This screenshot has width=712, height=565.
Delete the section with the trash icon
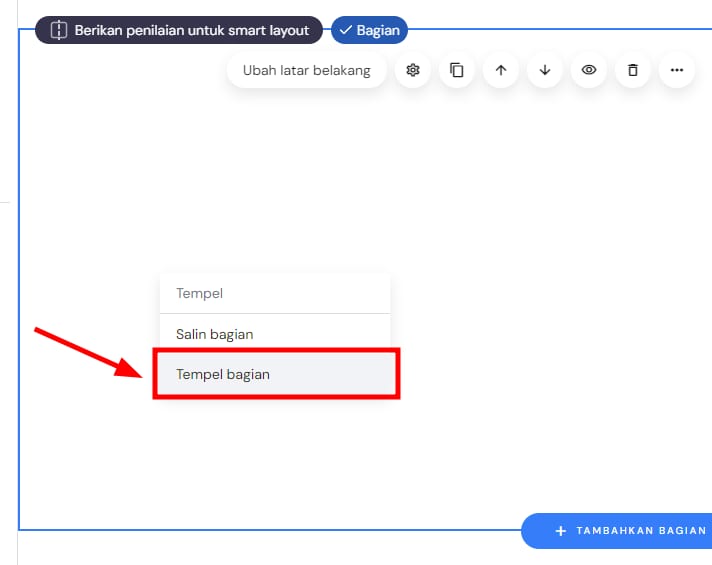click(x=633, y=70)
